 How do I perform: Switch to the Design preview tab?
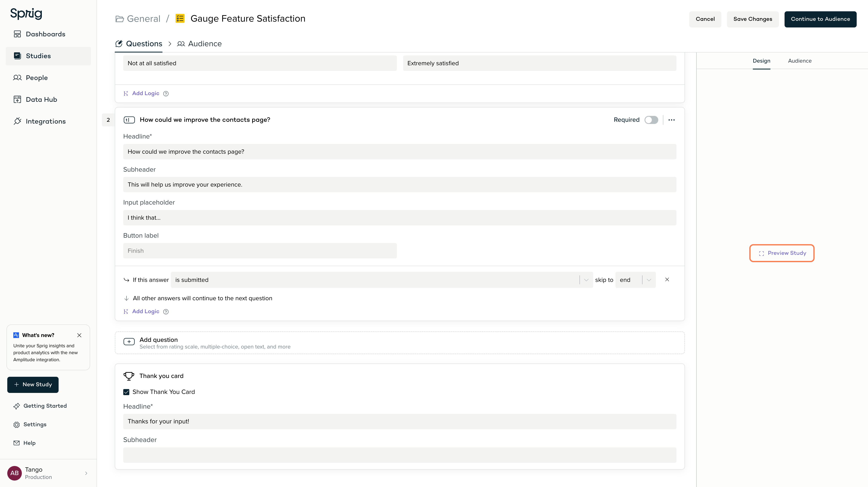click(762, 61)
